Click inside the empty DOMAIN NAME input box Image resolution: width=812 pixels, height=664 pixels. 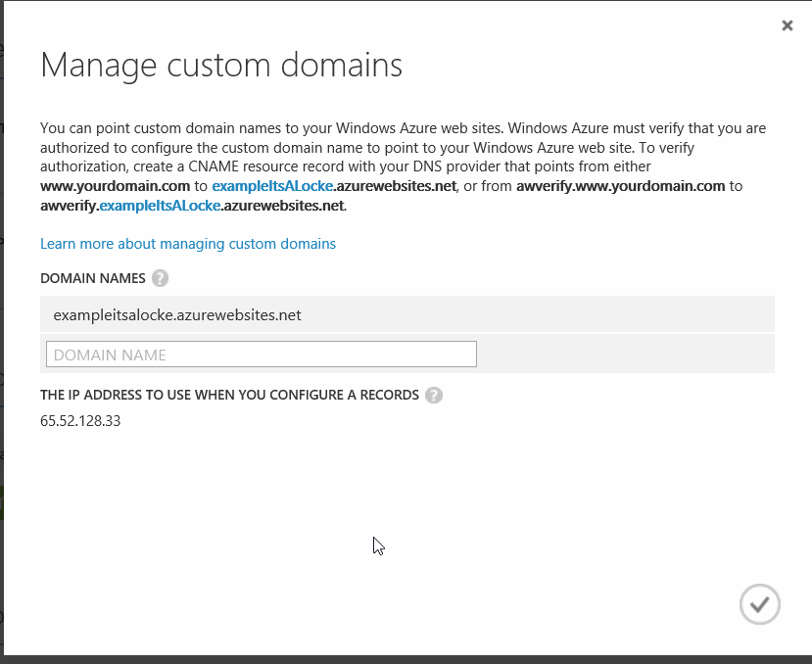(x=261, y=354)
